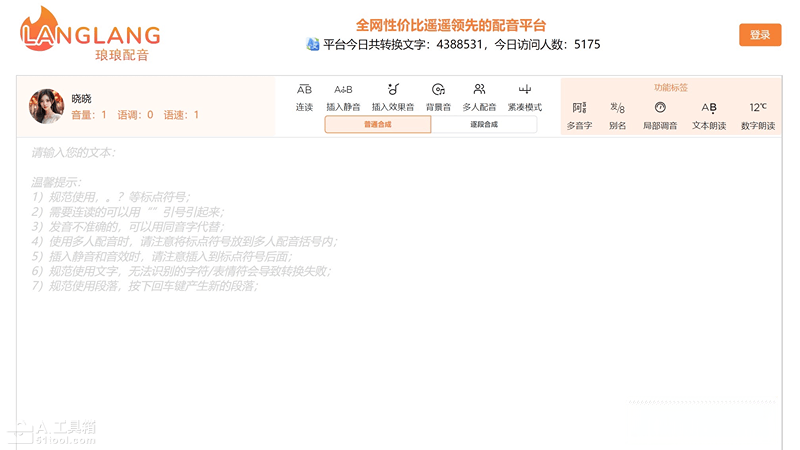This screenshot has height=450, width=800.
Task: Enable the 紧凑模式 compact mode icon
Action: click(x=524, y=91)
